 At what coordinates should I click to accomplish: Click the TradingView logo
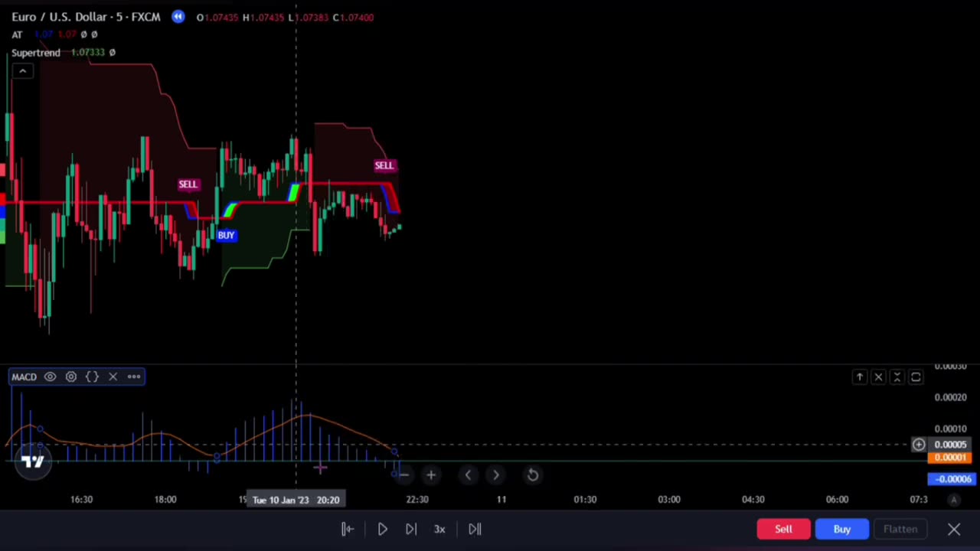pos(33,461)
